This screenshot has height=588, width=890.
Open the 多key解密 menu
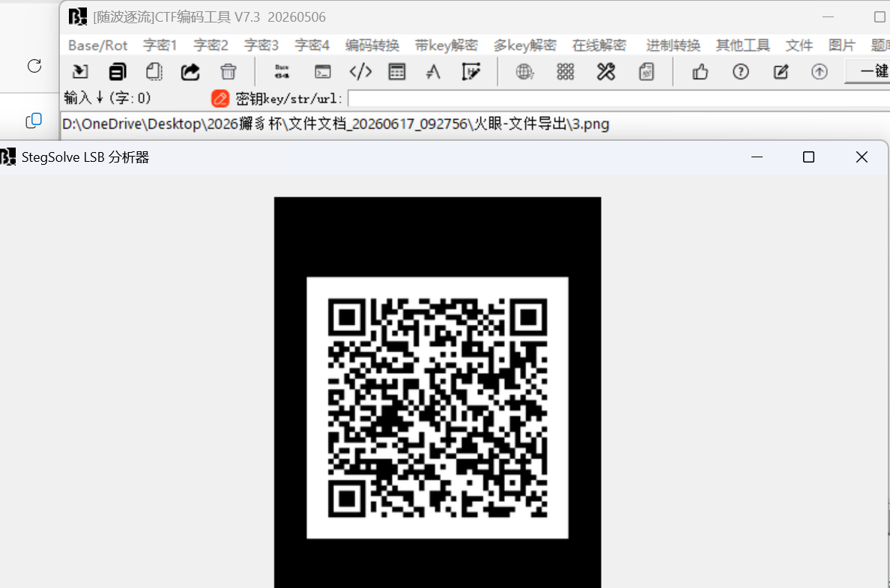click(x=525, y=46)
